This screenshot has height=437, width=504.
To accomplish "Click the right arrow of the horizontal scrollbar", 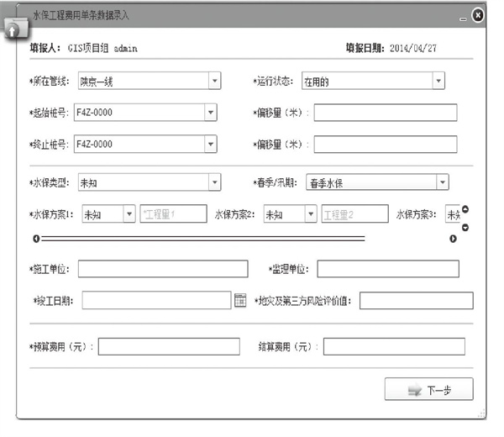I will 453,239.
